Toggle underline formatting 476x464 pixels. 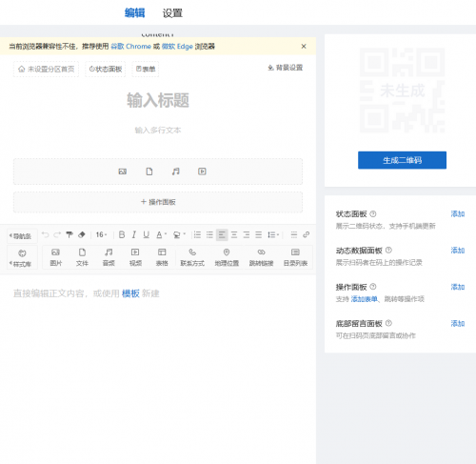pyautogui.click(x=146, y=234)
